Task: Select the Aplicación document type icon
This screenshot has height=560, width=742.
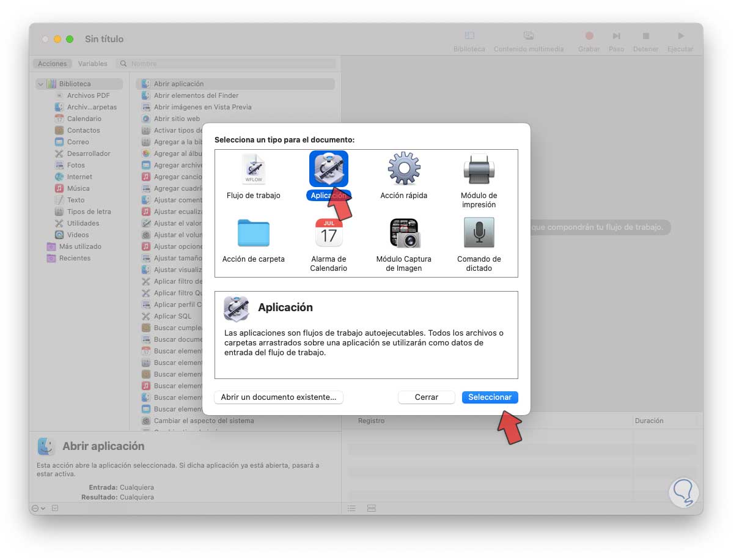Action: pyautogui.click(x=329, y=169)
